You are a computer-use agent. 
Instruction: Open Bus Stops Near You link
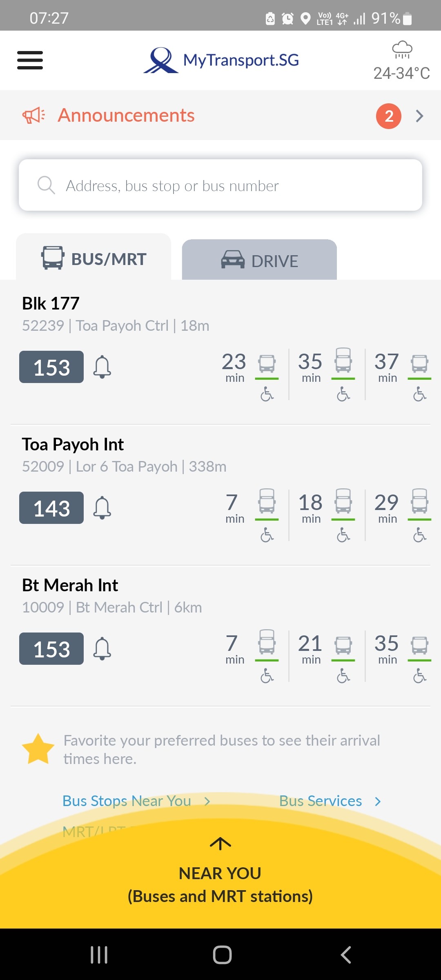(x=127, y=801)
